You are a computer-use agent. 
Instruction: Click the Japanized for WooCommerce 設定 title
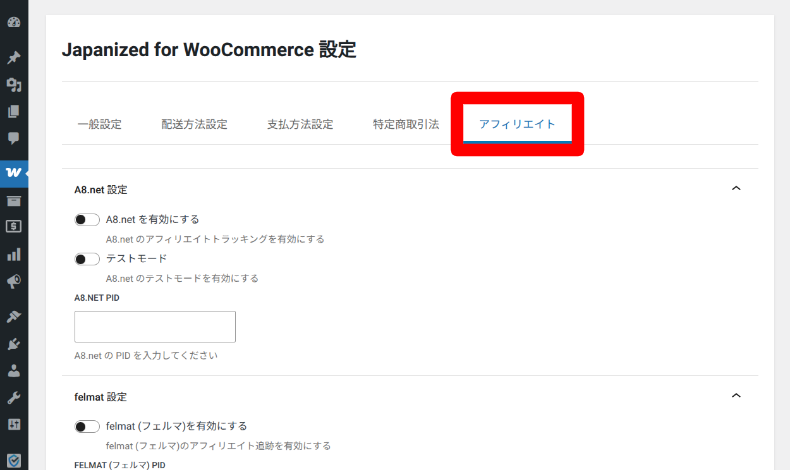click(x=209, y=50)
